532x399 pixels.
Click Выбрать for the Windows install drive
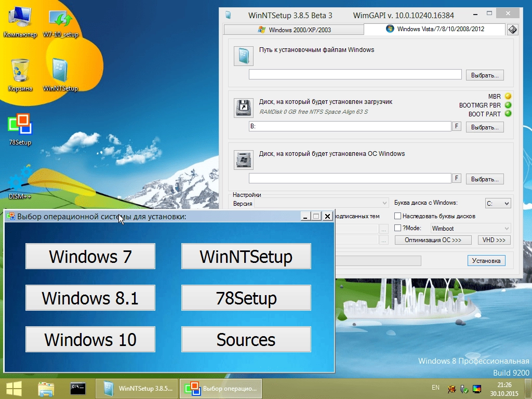coord(485,179)
